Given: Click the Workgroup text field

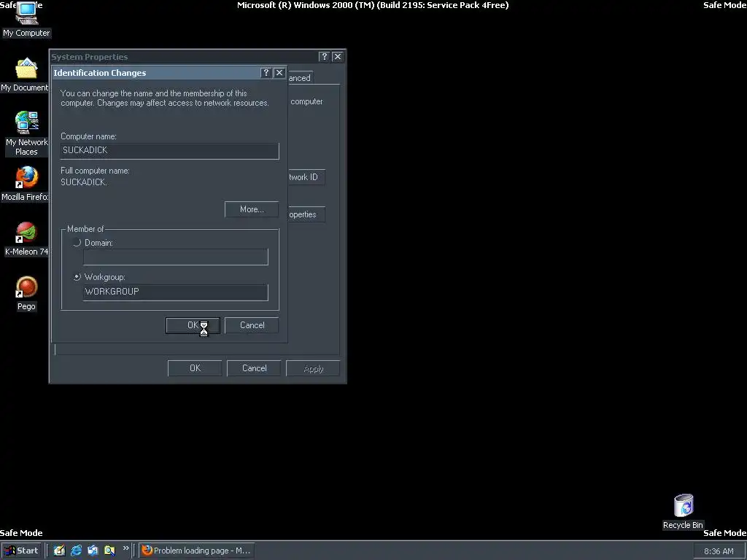Looking at the screenshot, I should click(x=175, y=292).
